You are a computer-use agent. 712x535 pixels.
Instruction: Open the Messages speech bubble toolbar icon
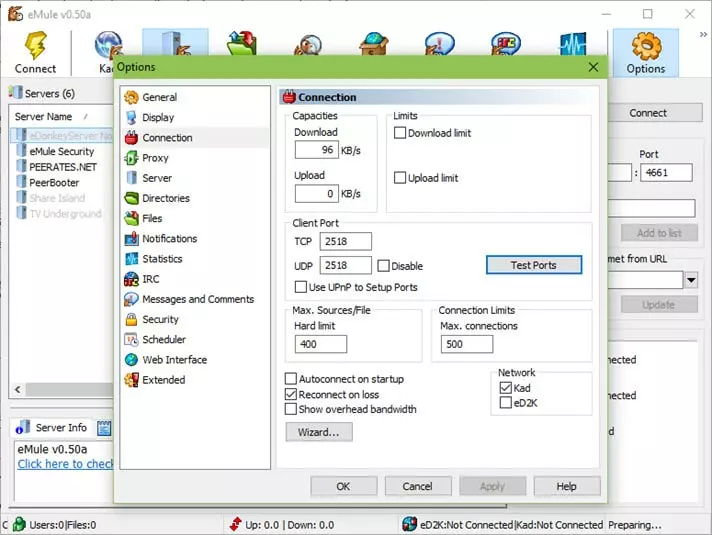[x=439, y=44]
